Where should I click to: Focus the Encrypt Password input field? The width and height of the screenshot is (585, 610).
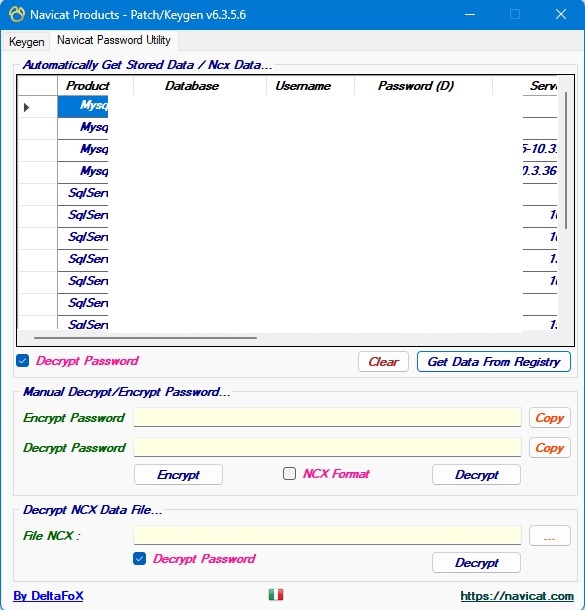click(327, 417)
